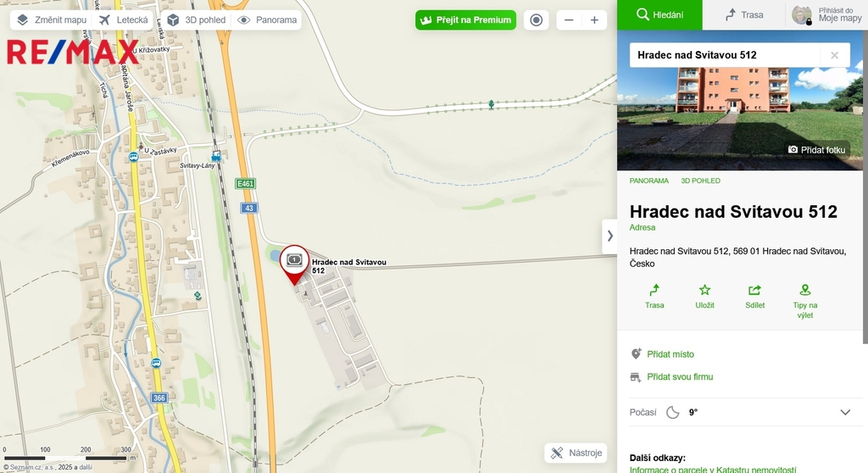Collapse side panel with chevron arrow

pyautogui.click(x=610, y=236)
